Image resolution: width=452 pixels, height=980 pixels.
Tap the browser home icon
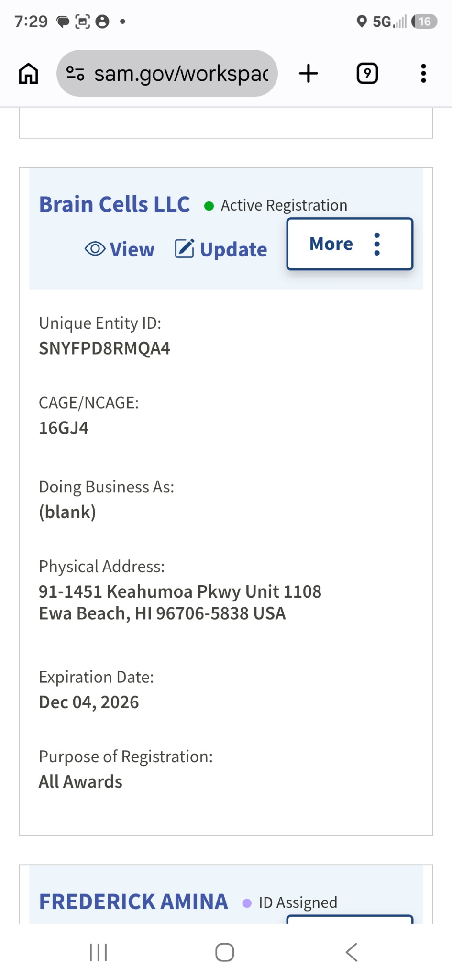tap(28, 74)
